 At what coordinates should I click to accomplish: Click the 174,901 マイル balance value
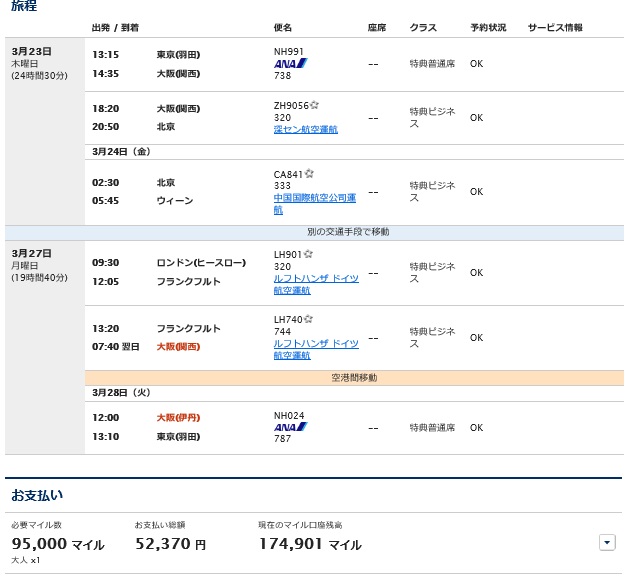310,544
